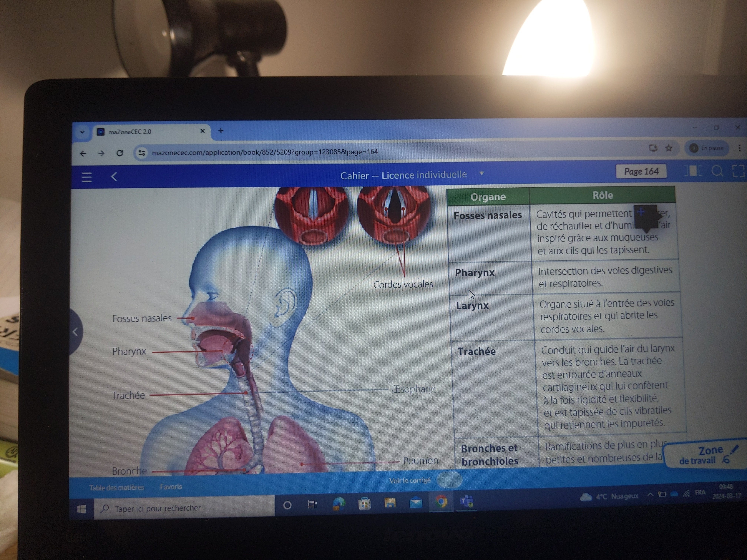The image size is (747, 560).
Task: Open Table des matières tab
Action: coord(117,487)
